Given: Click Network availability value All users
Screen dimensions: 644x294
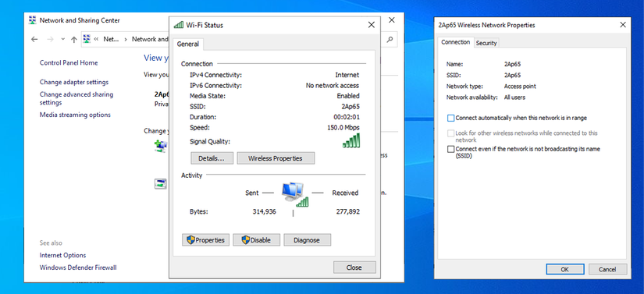Looking at the screenshot, I should (x=514, y=97).
